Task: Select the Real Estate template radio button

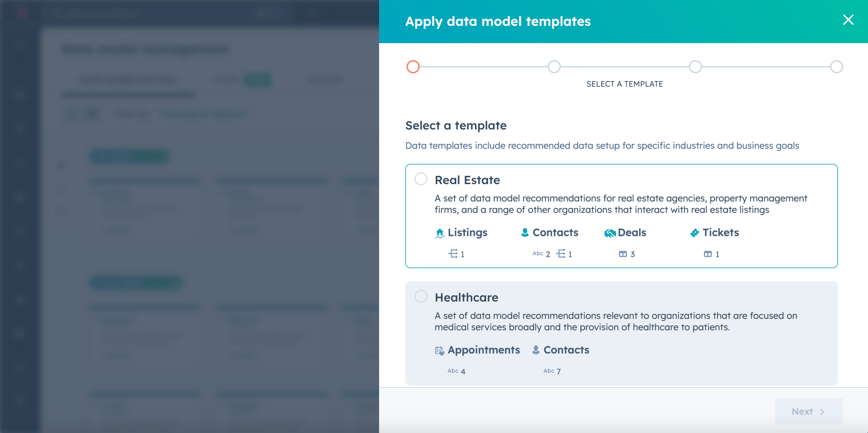Action: click(421, 179)
